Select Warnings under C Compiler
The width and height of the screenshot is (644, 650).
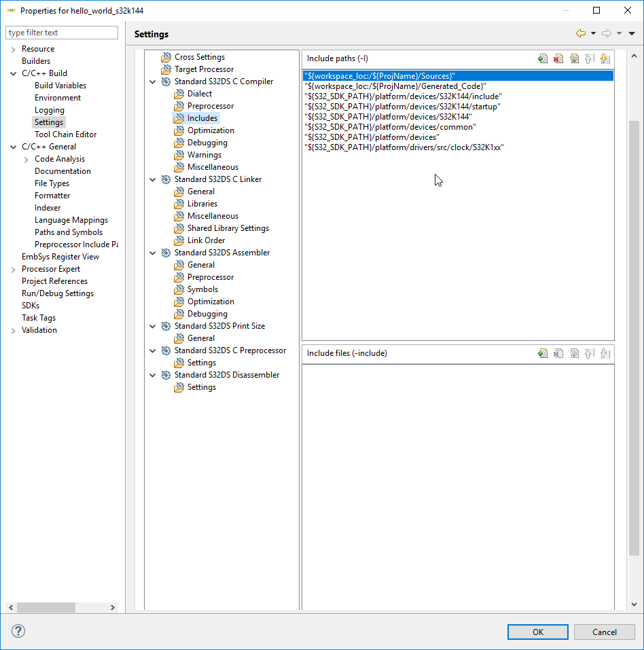pyautogui.click(x=204, y=155)
